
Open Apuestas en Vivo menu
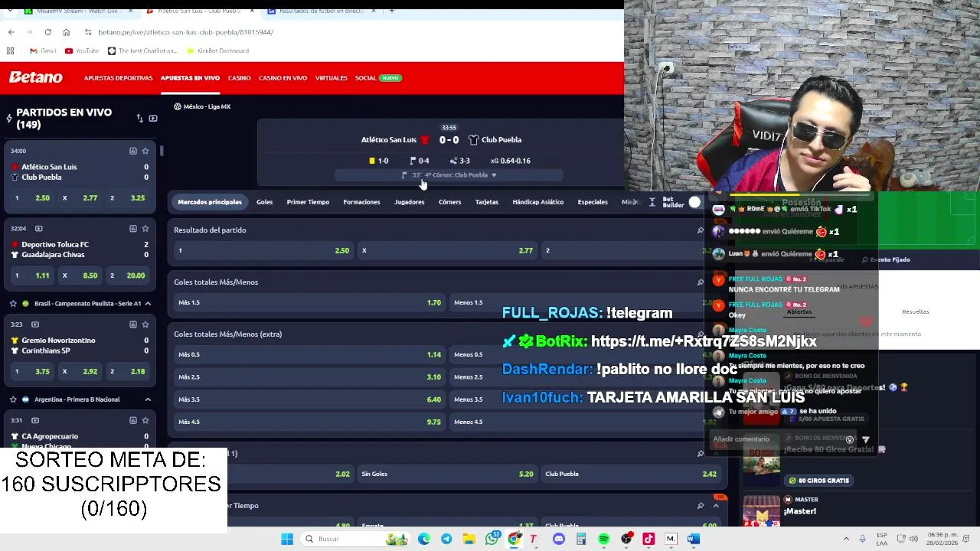pyautogui.click(x=190, y=78)
